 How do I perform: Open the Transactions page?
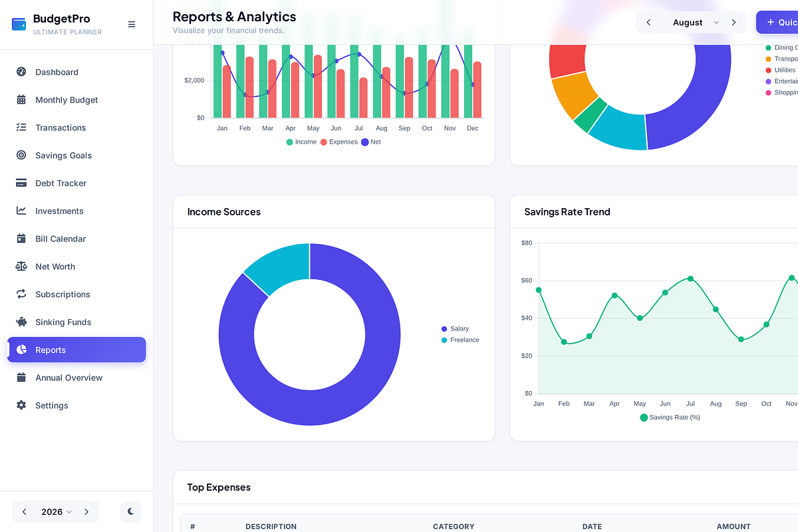(76, 128)
